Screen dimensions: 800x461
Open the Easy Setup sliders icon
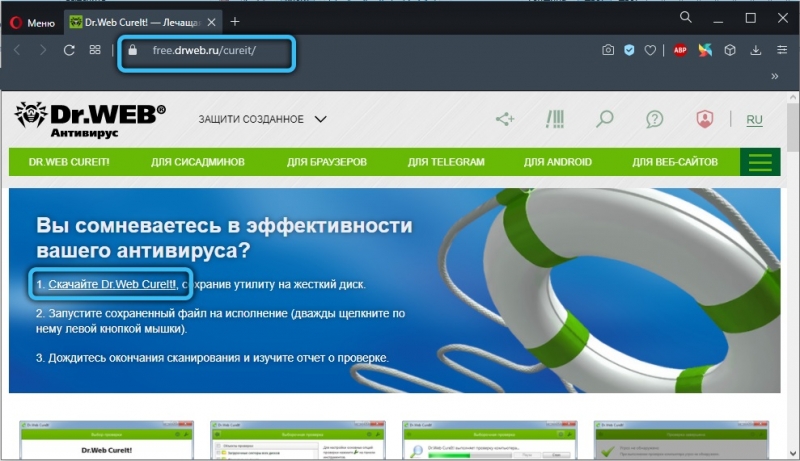tap(782, 50)
